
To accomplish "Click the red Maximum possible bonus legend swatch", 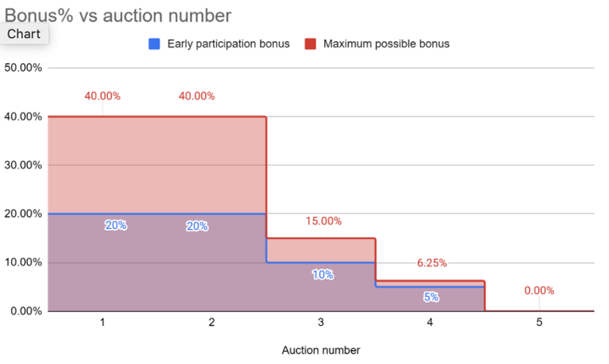I will (x=310, y=44).
